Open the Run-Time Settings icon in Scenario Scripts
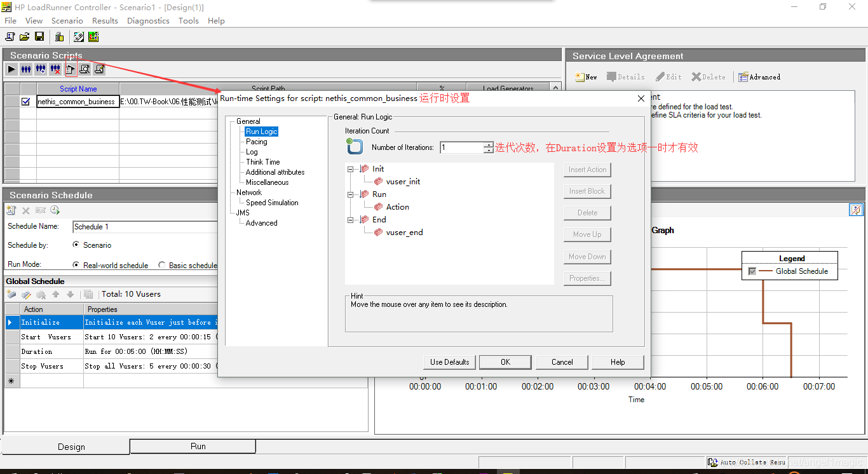Image resolution: width=868 pixels, height=474 pixels. point(70,69)
